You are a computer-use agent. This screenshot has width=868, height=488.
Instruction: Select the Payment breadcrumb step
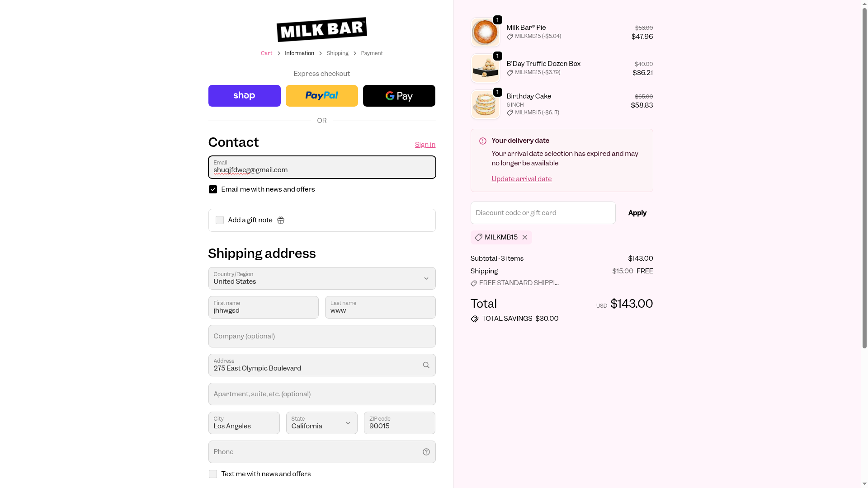[372, 53]
